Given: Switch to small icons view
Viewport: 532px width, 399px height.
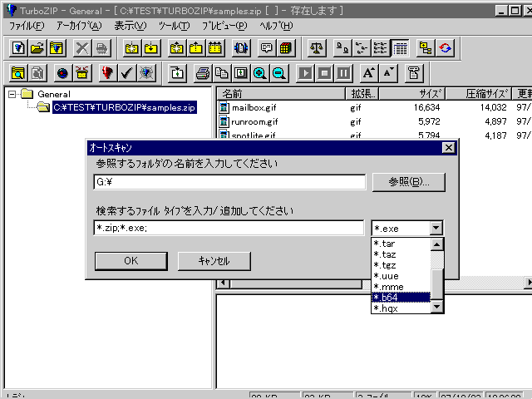Looking at the screenshot, I should point(361,48).
